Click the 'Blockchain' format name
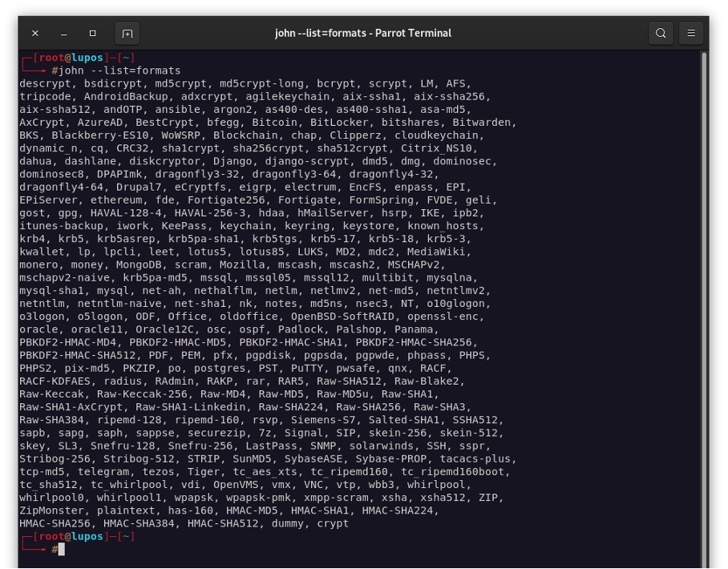The height and width of the screenshot is (569, 728). (x=245, y=135)
